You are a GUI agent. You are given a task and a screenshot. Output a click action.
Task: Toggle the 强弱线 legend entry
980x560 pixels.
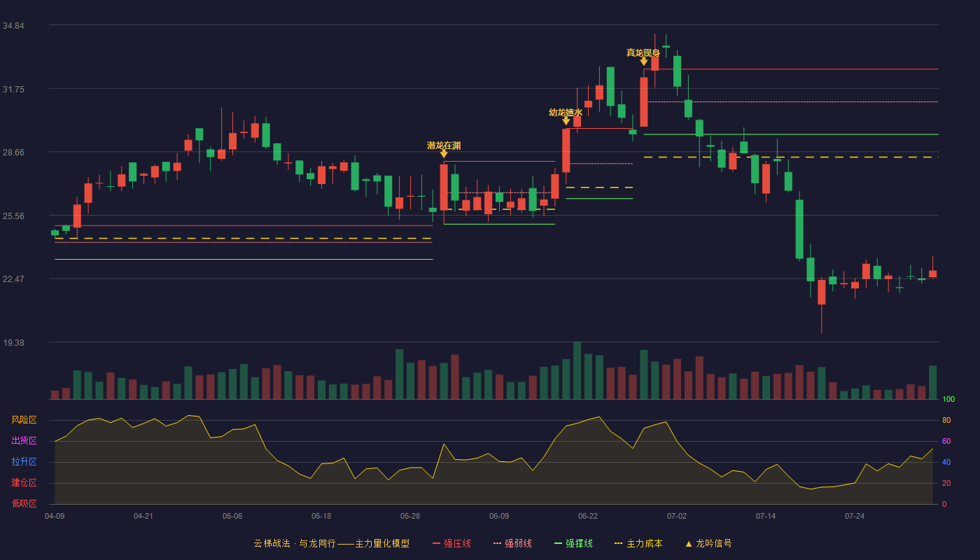point(512,543)
